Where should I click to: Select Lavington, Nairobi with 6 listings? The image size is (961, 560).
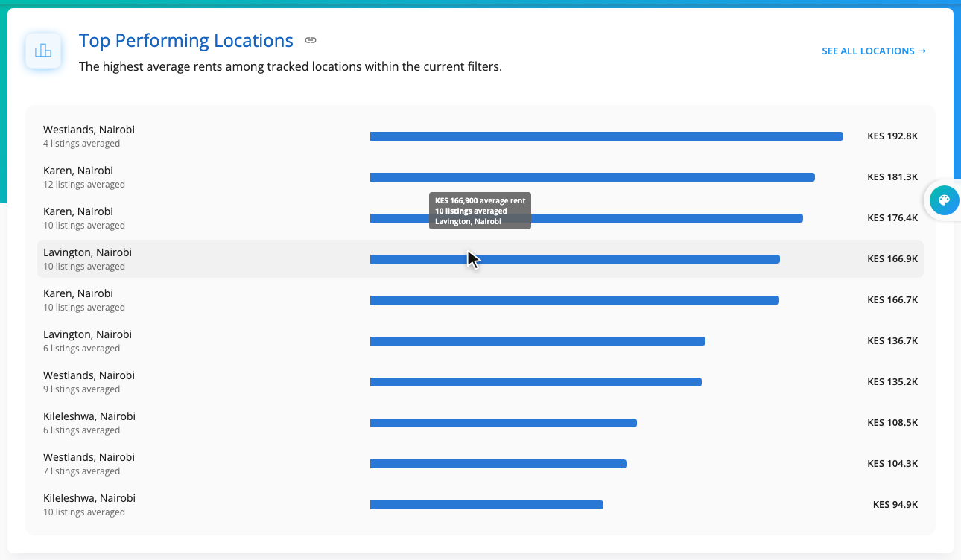coord(480,341)
